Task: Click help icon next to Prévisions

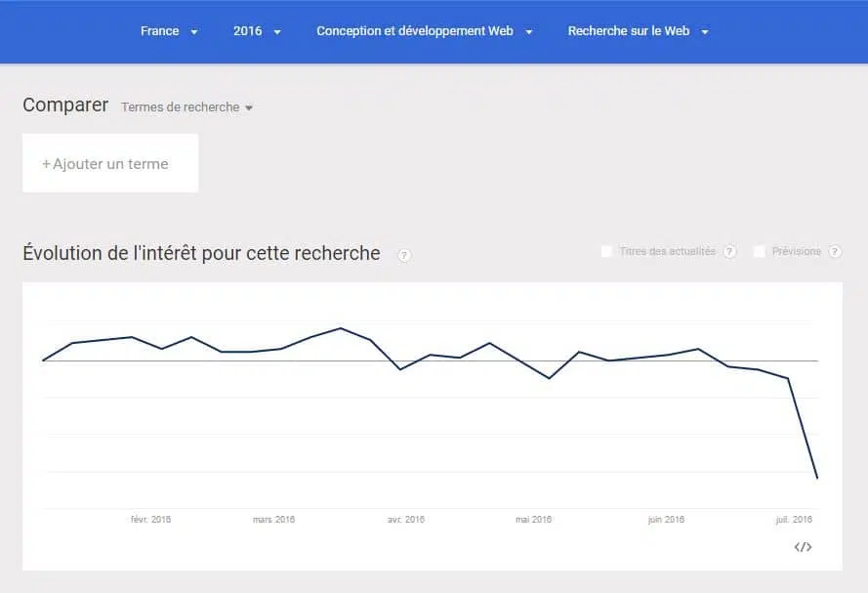Action: [x=835, y=252]
